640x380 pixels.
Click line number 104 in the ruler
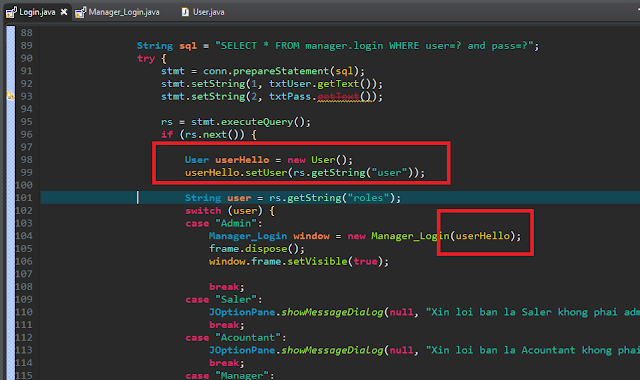pyautogui.click(x=24, y=236)
